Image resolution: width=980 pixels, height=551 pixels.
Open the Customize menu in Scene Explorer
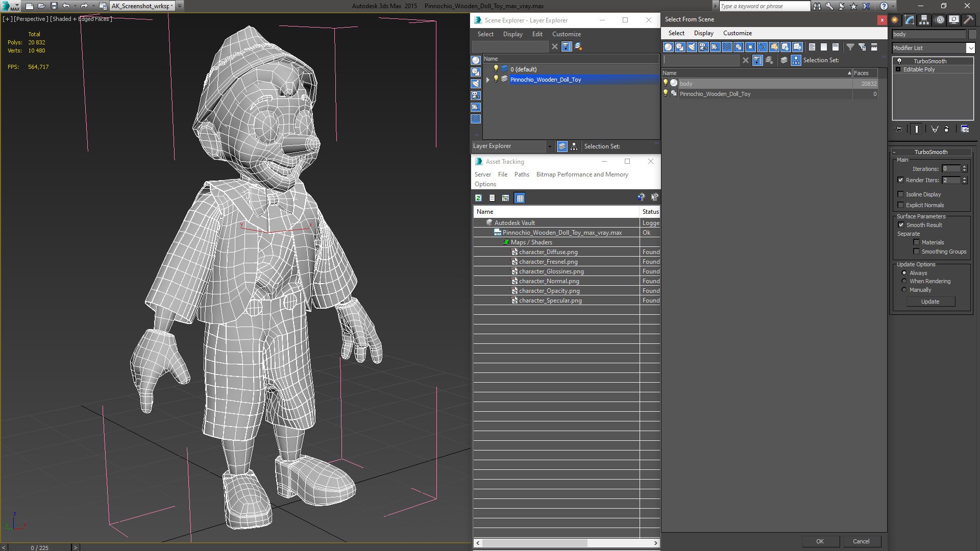(566, 34)
